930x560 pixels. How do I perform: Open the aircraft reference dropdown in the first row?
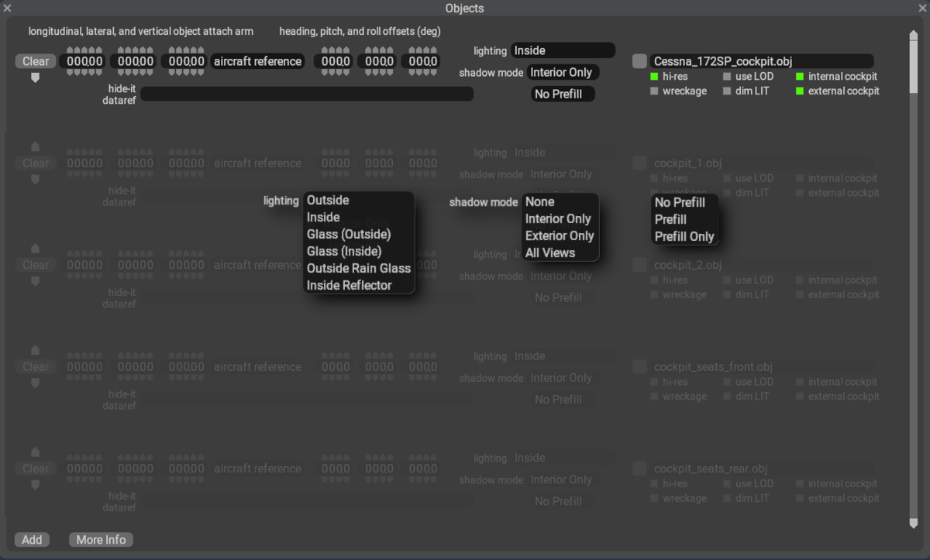coord(257,61)
